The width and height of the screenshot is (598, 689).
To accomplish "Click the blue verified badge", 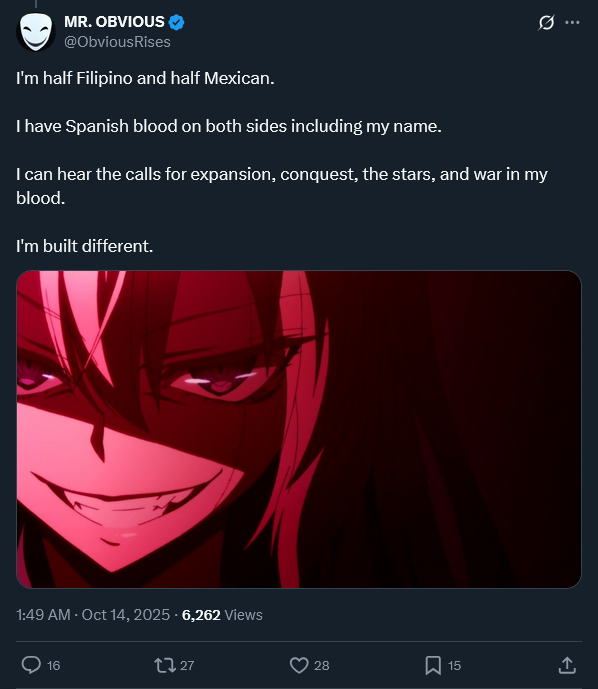I will 177,22.
